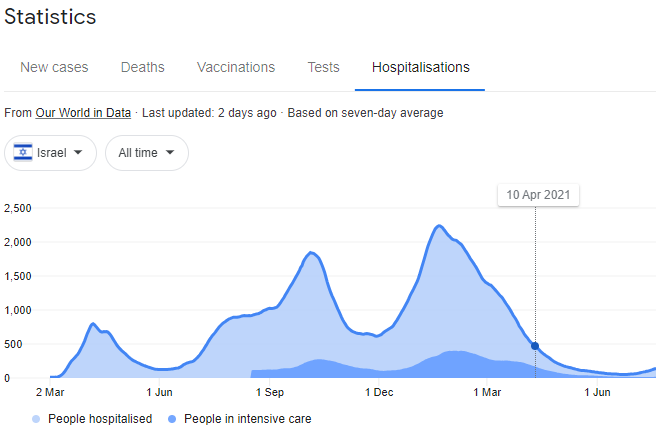Image resolution: width=662 pixels, height=429 pixels.
Task: Click the Israel flag icon
Action: coord(22,153)
